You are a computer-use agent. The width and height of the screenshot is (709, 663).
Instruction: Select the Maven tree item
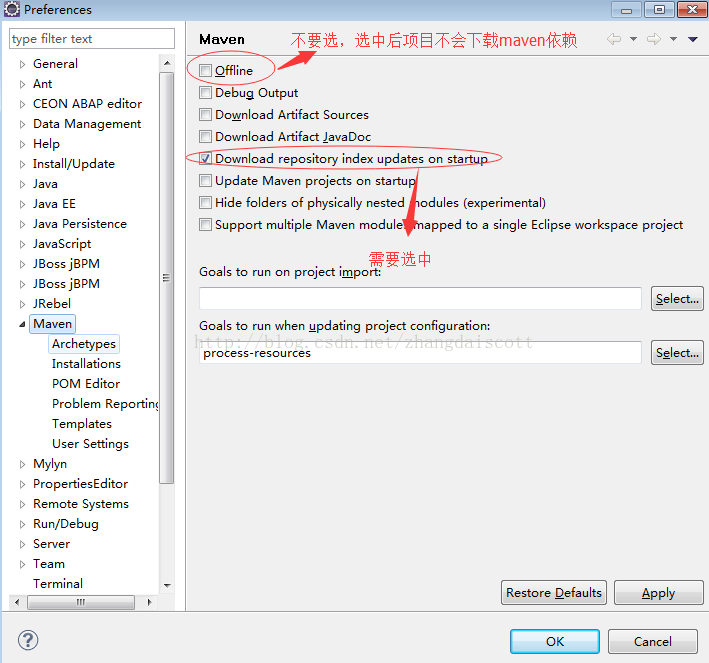click(52, 324)
